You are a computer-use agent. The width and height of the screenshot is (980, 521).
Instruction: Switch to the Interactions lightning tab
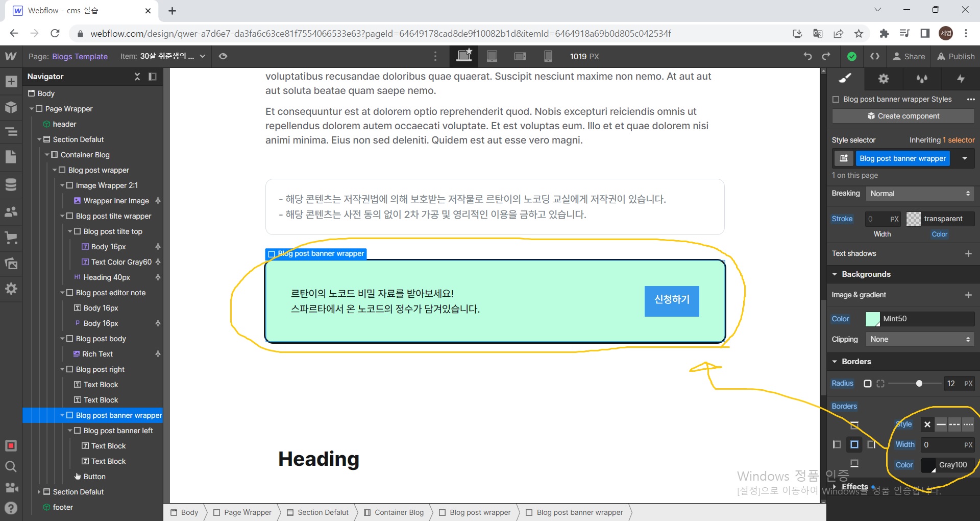(961, 79)
